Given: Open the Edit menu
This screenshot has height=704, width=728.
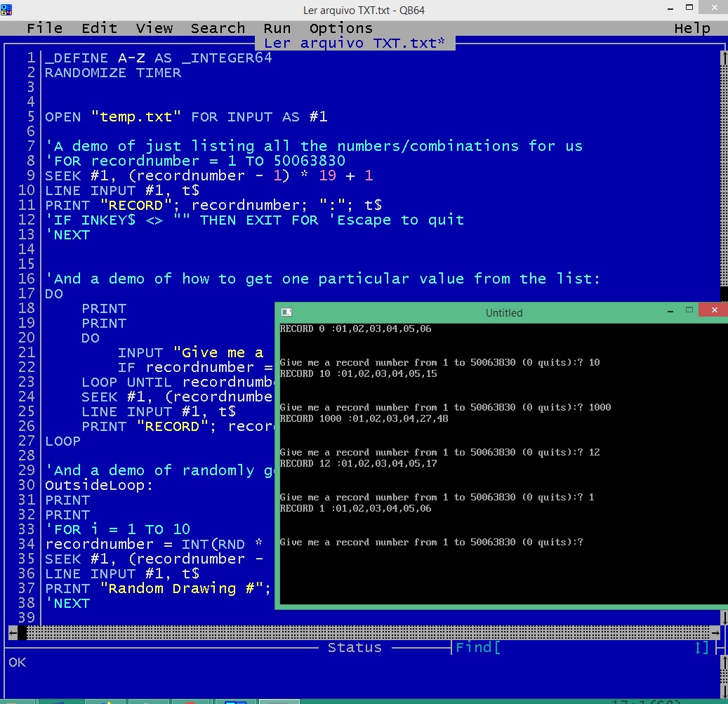Looking at the screenshot, I should (x=99, y=28).
